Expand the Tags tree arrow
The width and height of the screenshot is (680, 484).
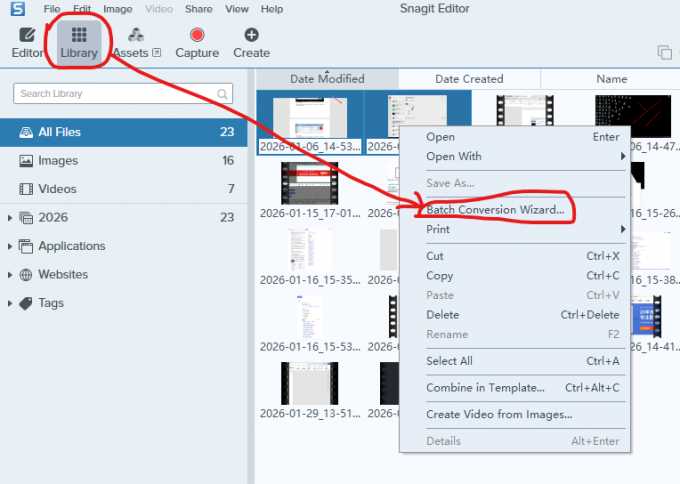point(10,303)
